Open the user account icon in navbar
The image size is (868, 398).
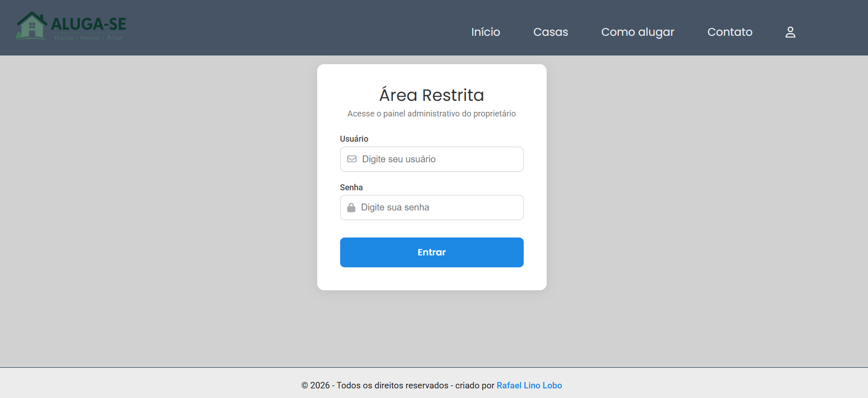click(790, 32)
